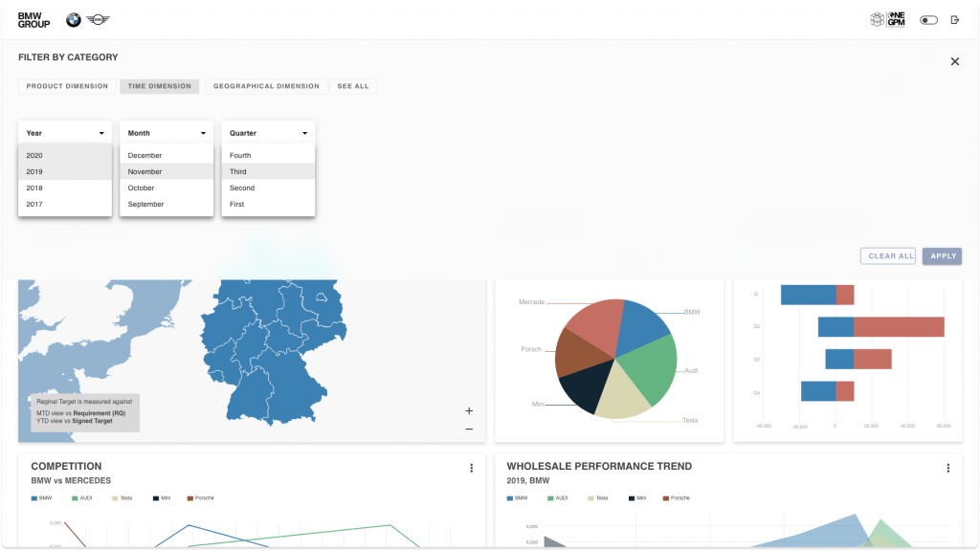Select Fourth quarter option
The width and height of the screenshot is (980, 551).
pos(268,156)
